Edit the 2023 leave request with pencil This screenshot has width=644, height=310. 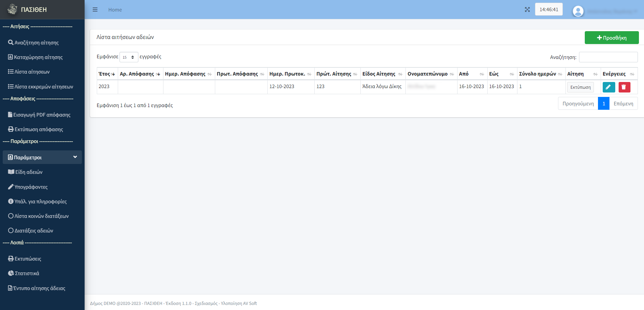[x=609, y=87]
